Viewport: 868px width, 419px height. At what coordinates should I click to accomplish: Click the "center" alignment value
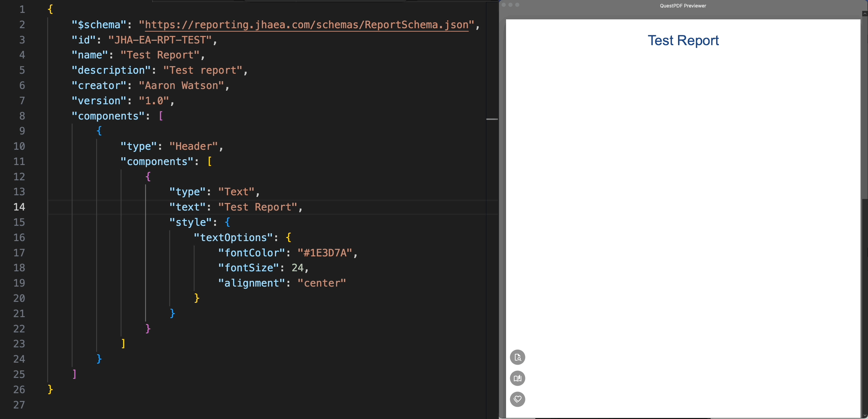pos(322,283)
